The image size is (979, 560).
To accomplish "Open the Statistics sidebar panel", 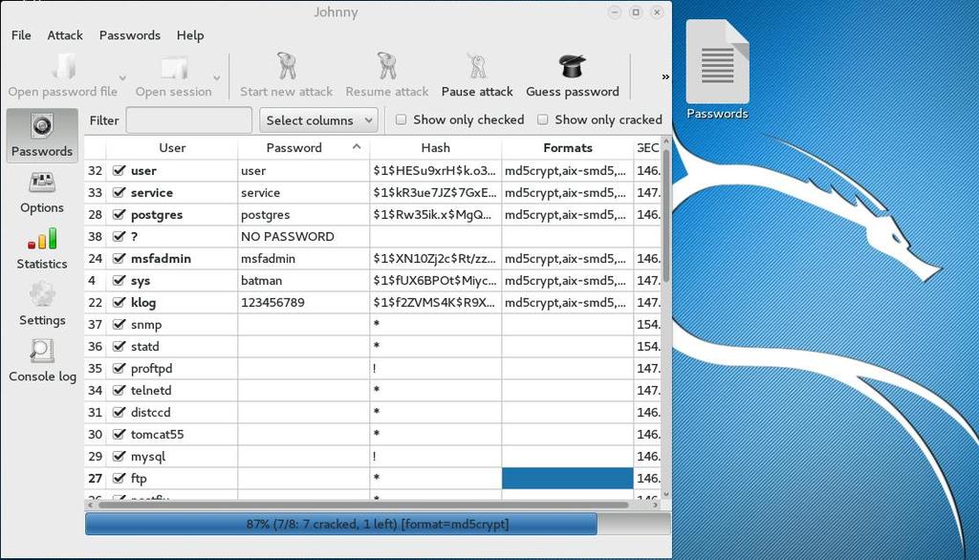I will [42, 249].
